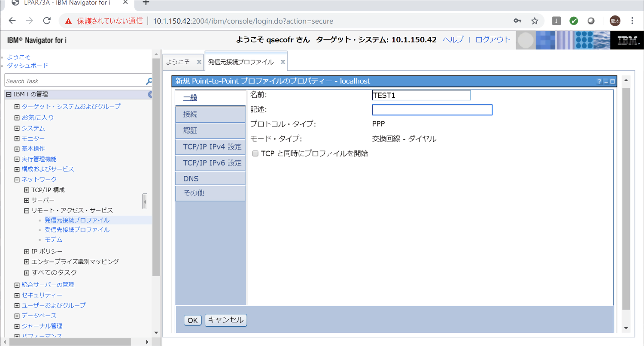Click the ログアウト link
The image size is (644, 346).
493,40
